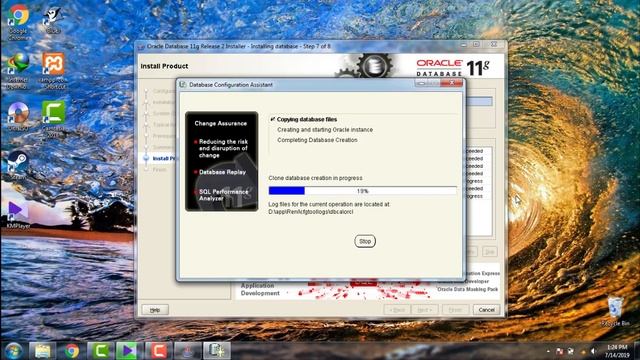
Task: Switch to the Java installer taskbar icon
Action: [187, 351]
